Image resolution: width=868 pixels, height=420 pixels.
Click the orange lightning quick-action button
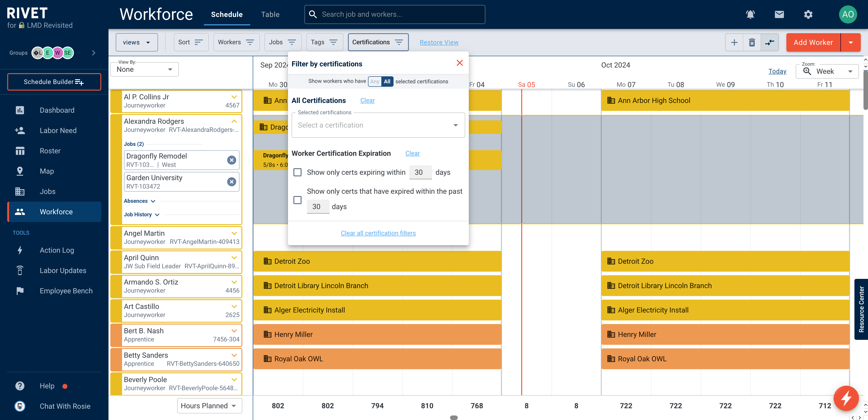846,399
